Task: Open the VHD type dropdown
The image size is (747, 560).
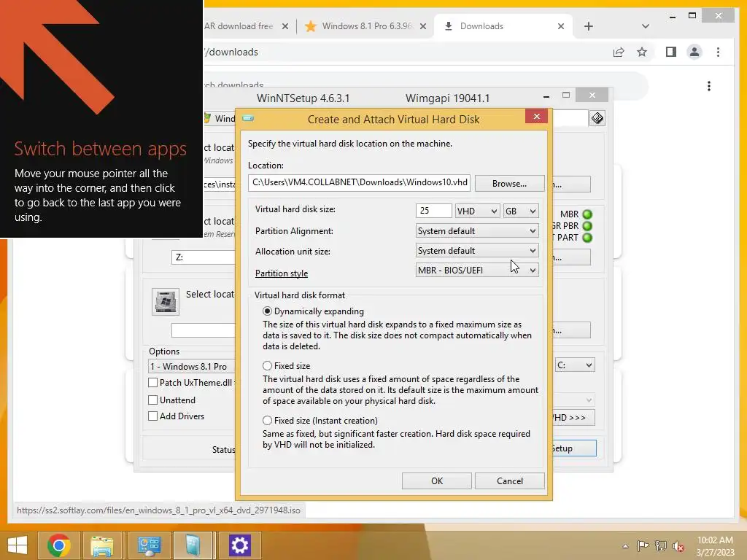Action: 477,211
